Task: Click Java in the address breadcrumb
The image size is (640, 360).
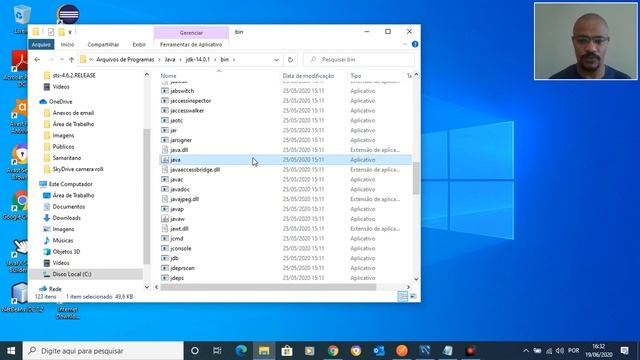Action: 170,60
